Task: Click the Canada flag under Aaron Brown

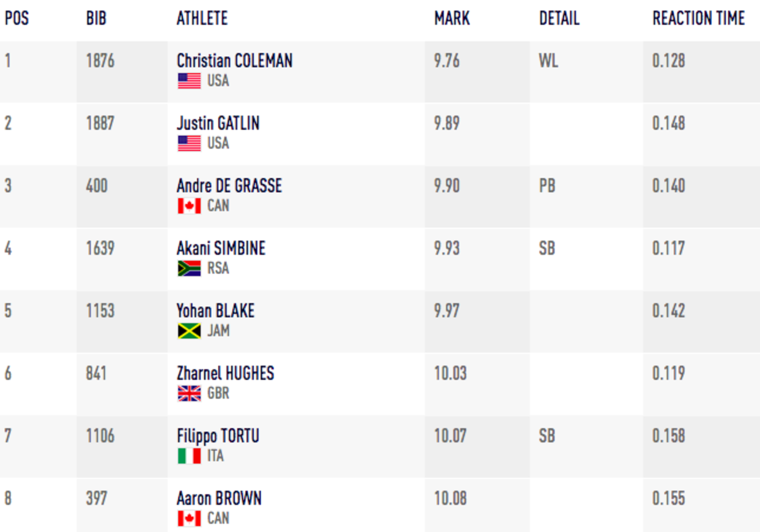Action: point(189,518)
